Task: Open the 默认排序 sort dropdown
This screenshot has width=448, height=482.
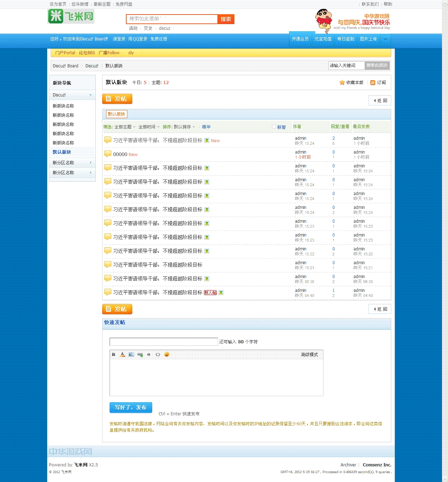Action: click(184, 127)
